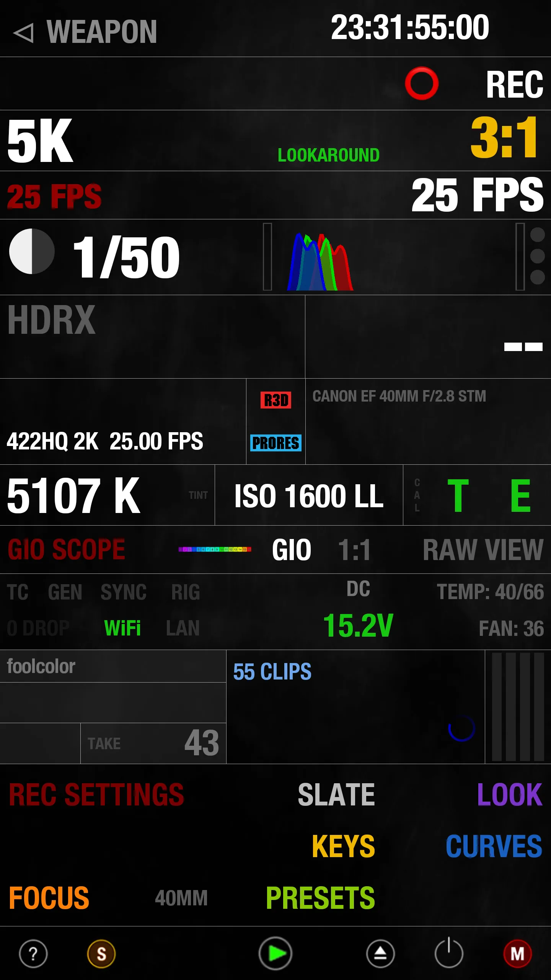551x980 pixels.
Task: Tap the 0 DROP frames indicator
Action: coord(38,628)
